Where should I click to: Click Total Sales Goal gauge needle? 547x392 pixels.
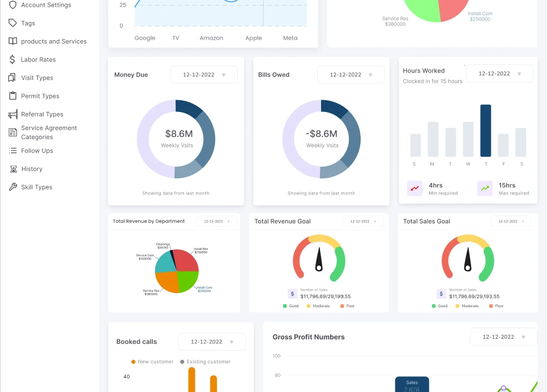point(468,260)
